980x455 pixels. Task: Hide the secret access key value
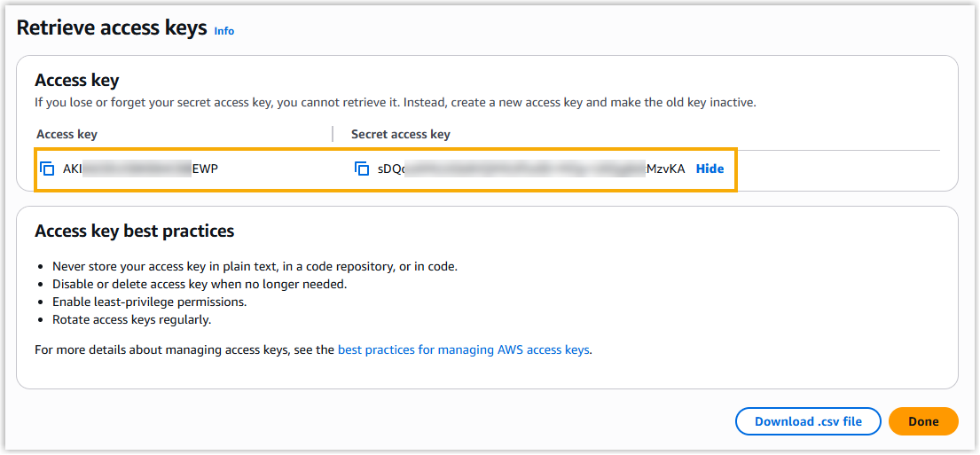pos(710,169)
